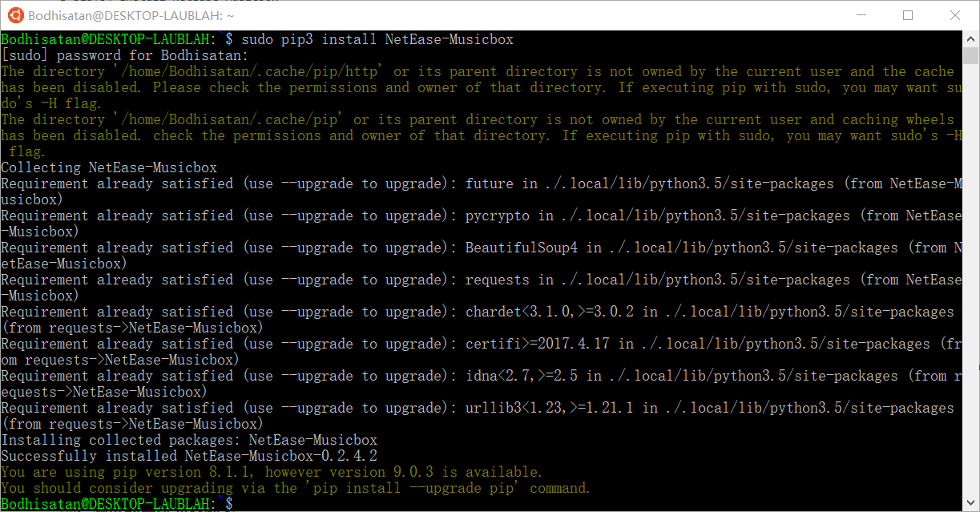Click the Collecting NetEase-Musicbox output line

(x=108, y=167)
